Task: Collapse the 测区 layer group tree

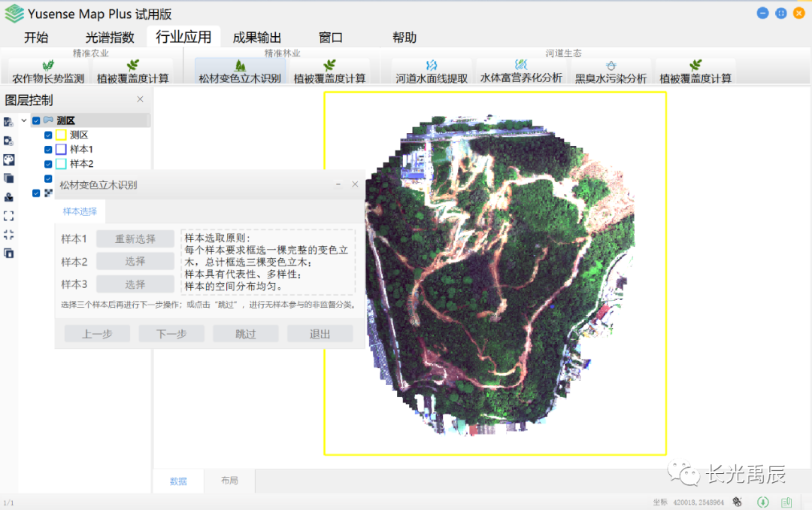Action: point(23,120)
